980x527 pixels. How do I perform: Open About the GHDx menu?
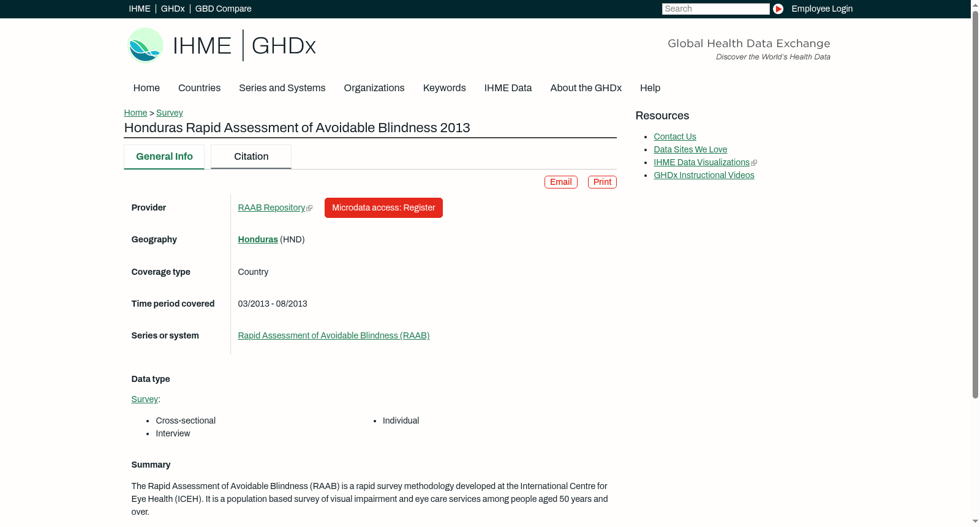click(x=586, y=88)
